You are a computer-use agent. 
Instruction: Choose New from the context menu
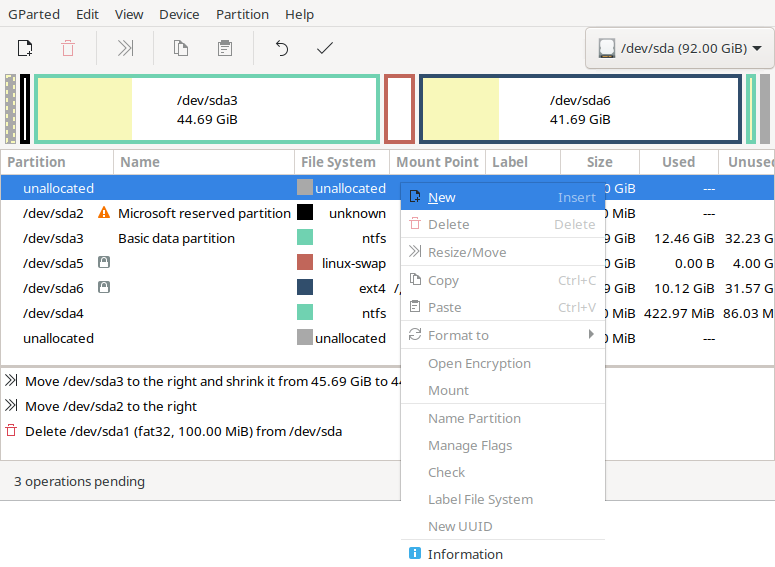442,198
